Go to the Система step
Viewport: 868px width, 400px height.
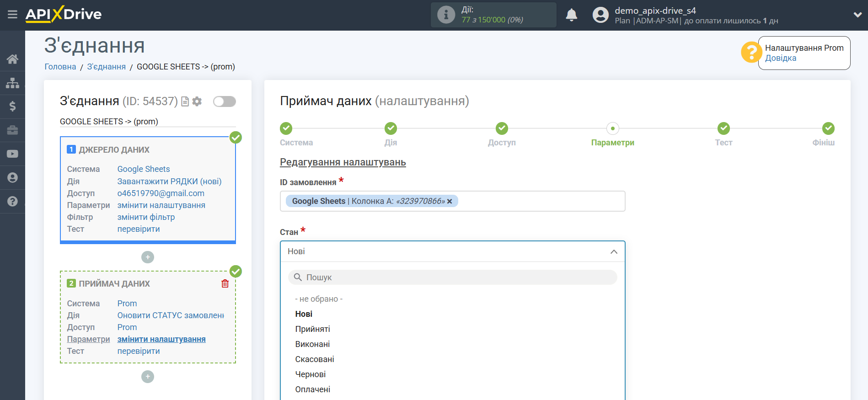(286, 128)
